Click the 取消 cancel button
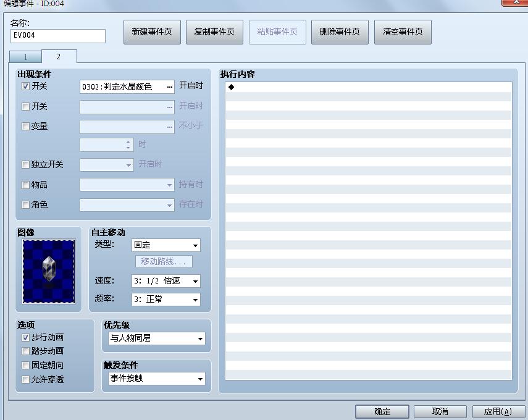This screenshot has width=528, height=420. (x=440, y=411)
